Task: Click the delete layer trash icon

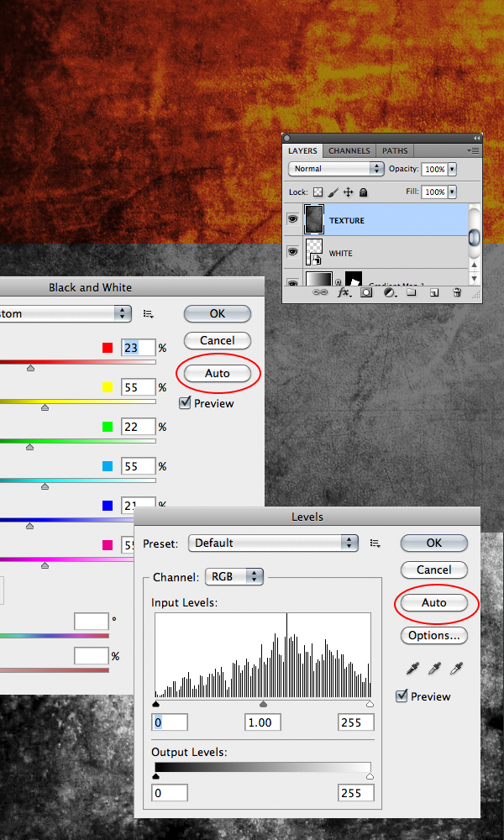Action: pyautogui.click(x=457, y=293)
